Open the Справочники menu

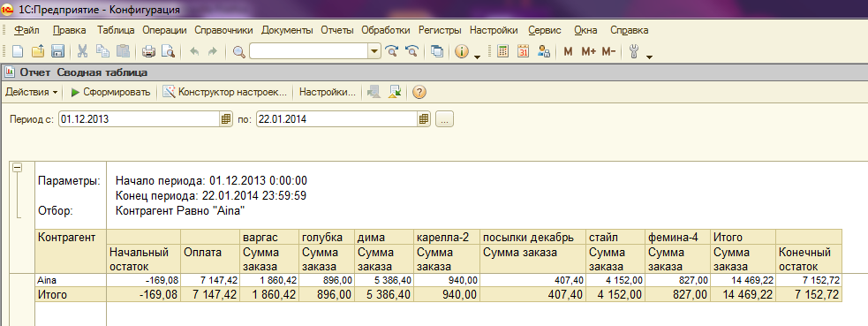point(224,30)
